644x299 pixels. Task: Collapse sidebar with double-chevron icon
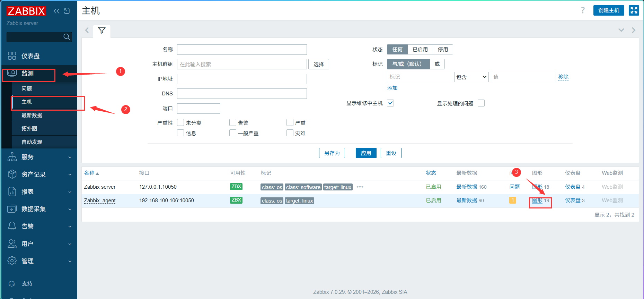[56, 11]
